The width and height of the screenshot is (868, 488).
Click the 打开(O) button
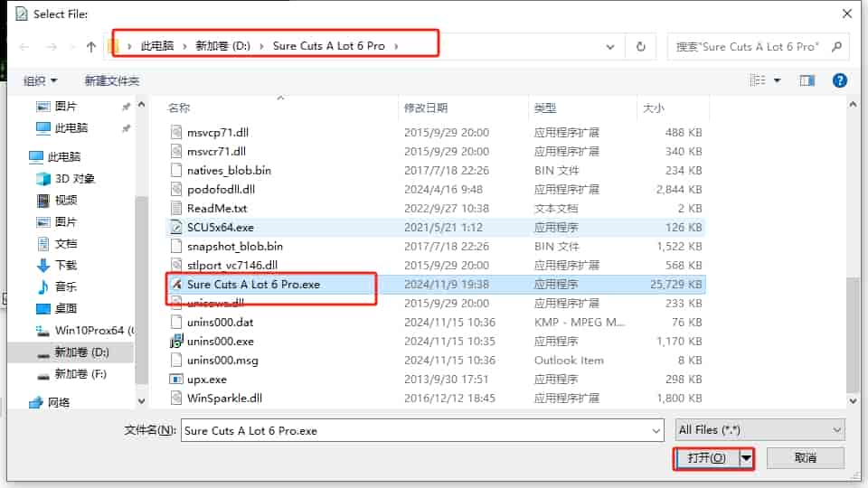point(706,458)
